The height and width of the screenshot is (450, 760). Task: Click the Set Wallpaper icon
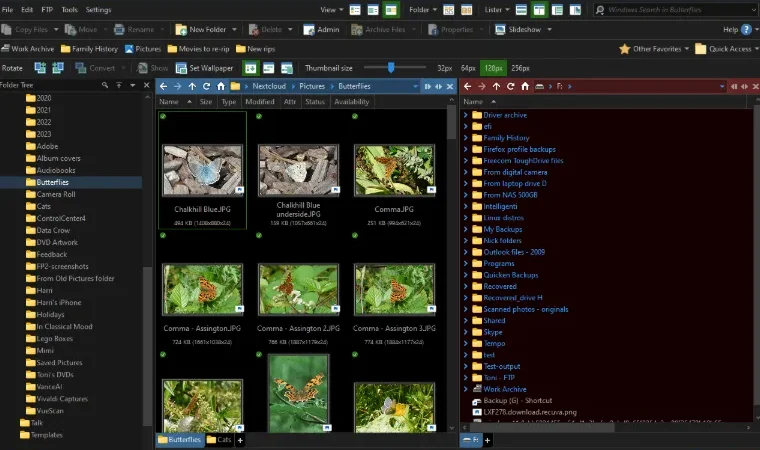181,68
